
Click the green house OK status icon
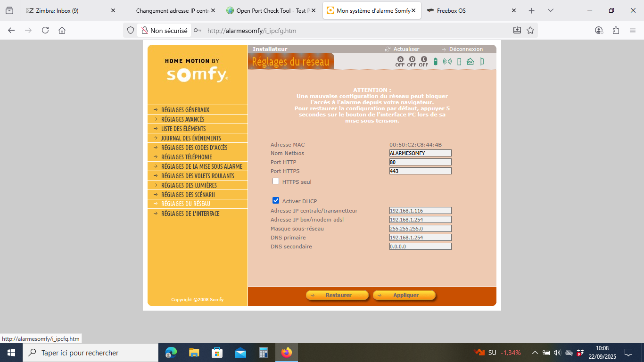470,61
